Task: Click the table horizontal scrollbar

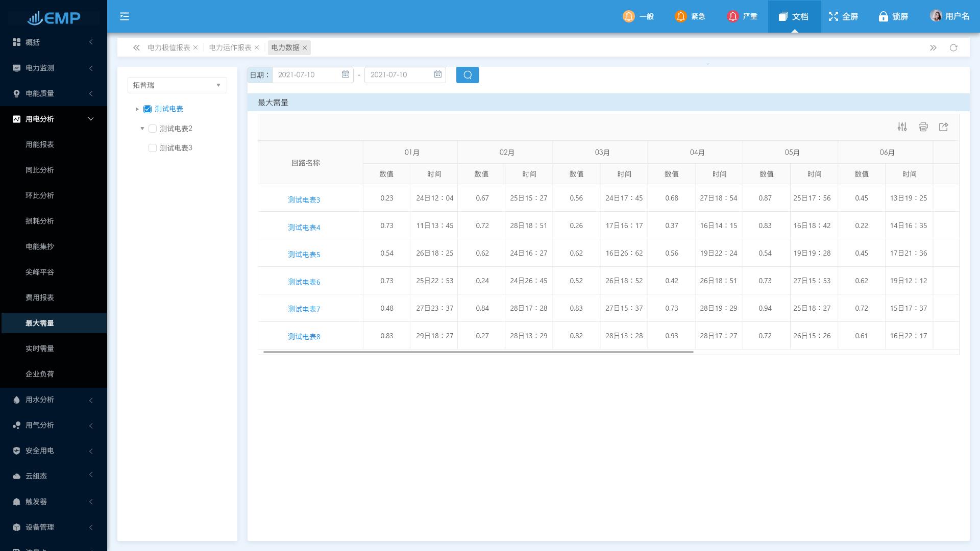Action: 478,352
